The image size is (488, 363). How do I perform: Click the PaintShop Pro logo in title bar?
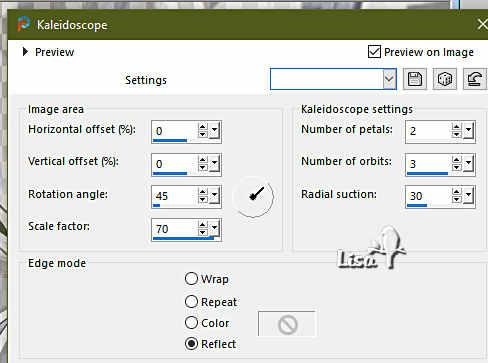tap(24, 24)
